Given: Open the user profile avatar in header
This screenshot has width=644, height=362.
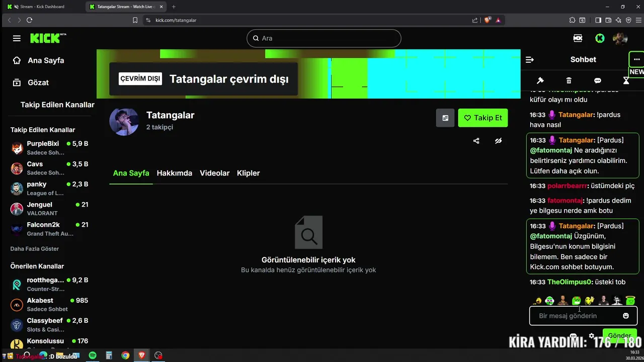Looking at the screenshot, I should pos(620,38).
